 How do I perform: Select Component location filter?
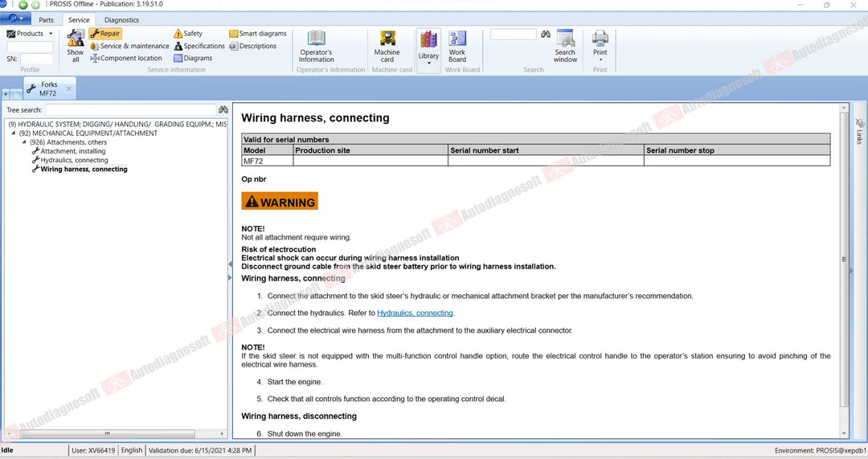pyautogui.click(x=126, y=58)
